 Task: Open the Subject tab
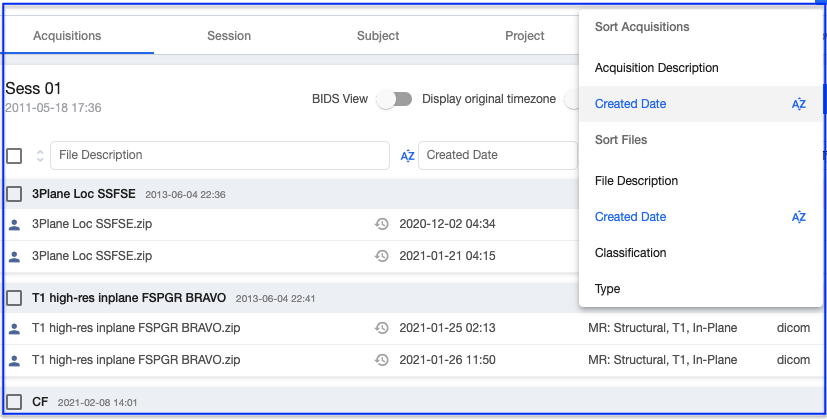click(x=378, y=36)
